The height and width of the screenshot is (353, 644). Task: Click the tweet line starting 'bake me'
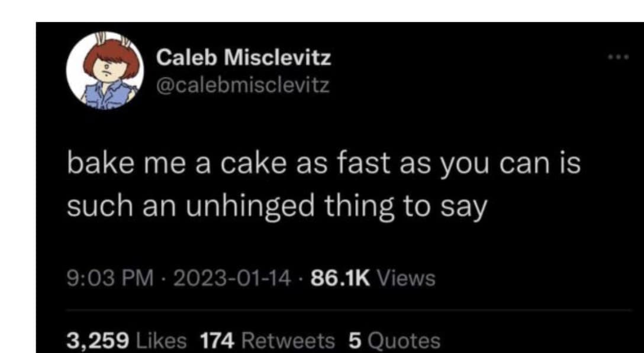click(323, 165)
